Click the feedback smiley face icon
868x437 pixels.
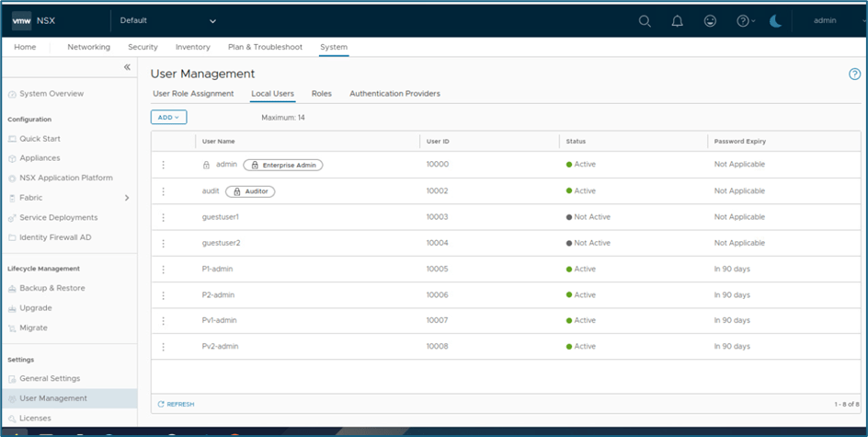point(709,21)
